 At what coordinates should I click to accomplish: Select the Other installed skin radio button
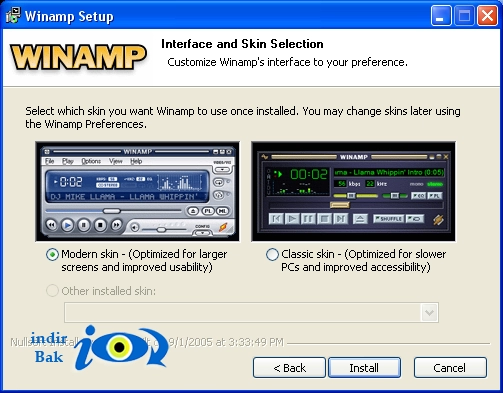pyautogui.click(x=52, y=291)
